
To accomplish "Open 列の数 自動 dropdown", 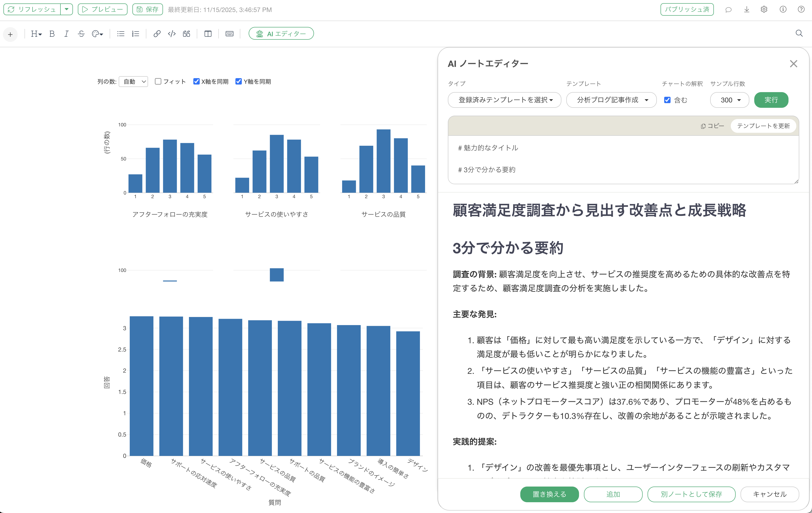I will click(134, 81).
